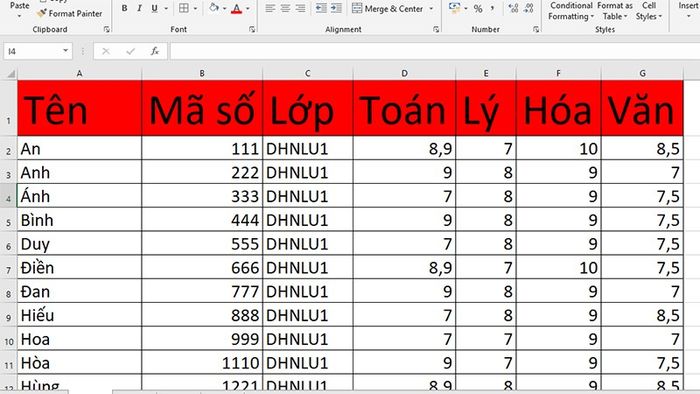Select row 10 header

point(8,339)
